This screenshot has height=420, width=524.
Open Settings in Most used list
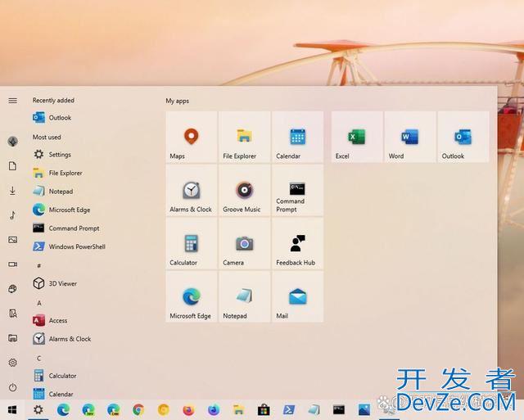52,155
